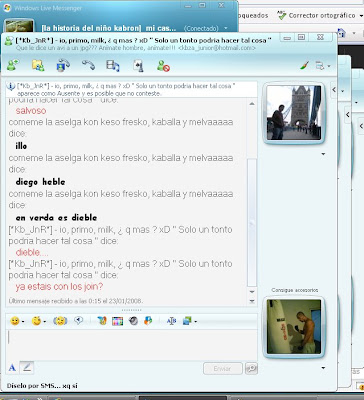The height and width of the screenshot is (400, 364).
Task: Open the share files icon
Action: pos(38,65)
